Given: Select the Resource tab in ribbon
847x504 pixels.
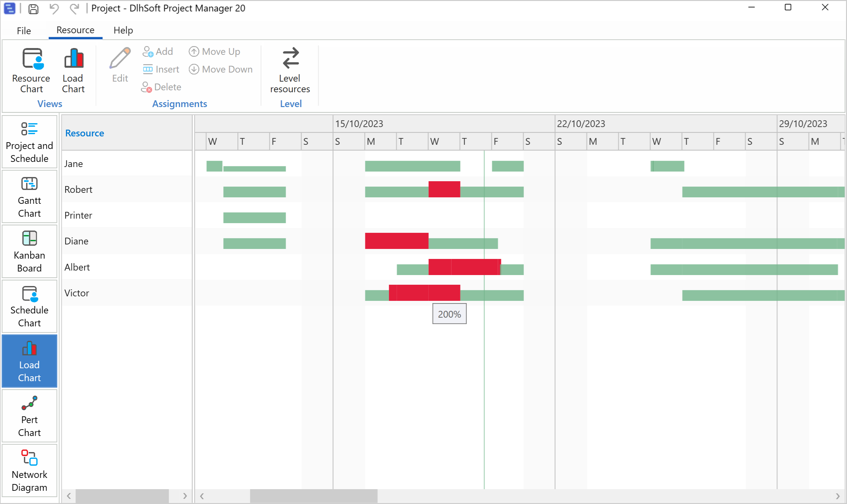Looking at the screenshot, I should coord(75,30).
